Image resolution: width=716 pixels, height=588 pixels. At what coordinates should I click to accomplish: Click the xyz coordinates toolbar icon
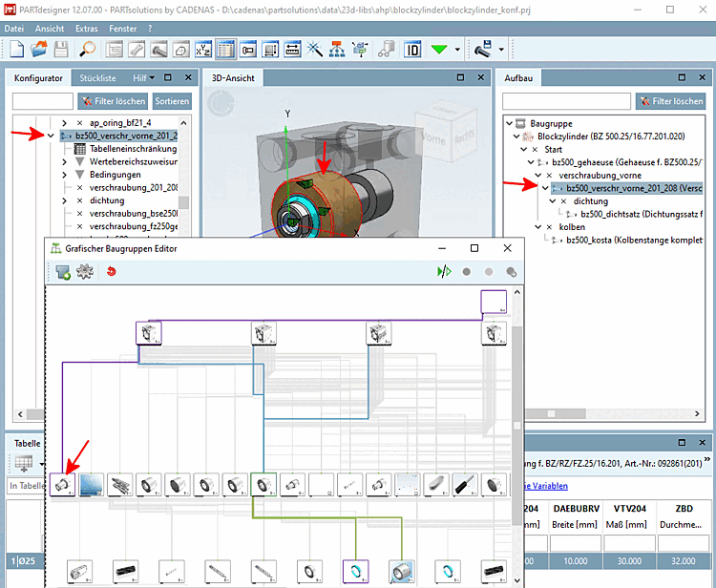(x=202, y=49)
